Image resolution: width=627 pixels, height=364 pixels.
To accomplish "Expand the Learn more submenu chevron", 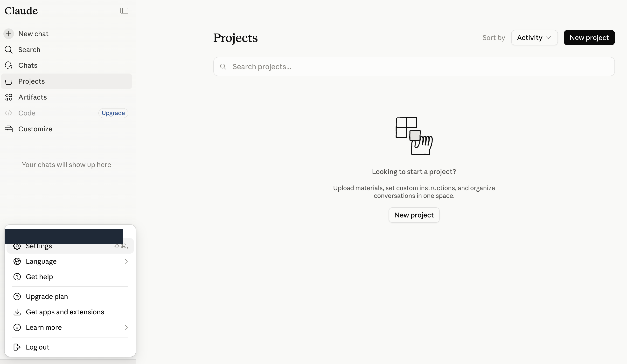I will [126, 327].
